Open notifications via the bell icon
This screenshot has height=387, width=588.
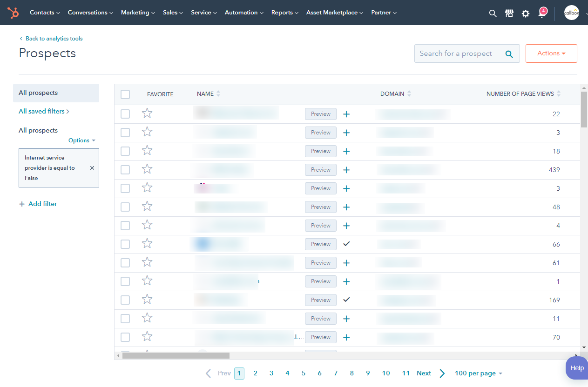(x=541, y=13)
